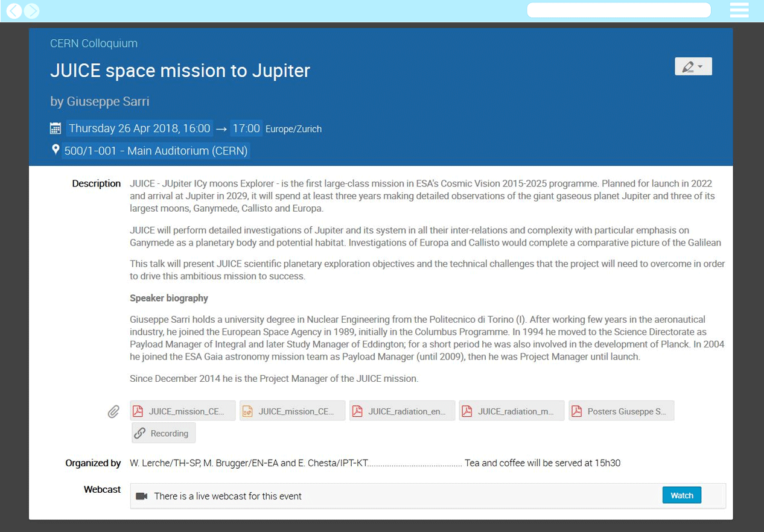Image resolution: width=764 pixels, height=532 pixels.
Task: Click the event start date and time
Action: point(139,128)
